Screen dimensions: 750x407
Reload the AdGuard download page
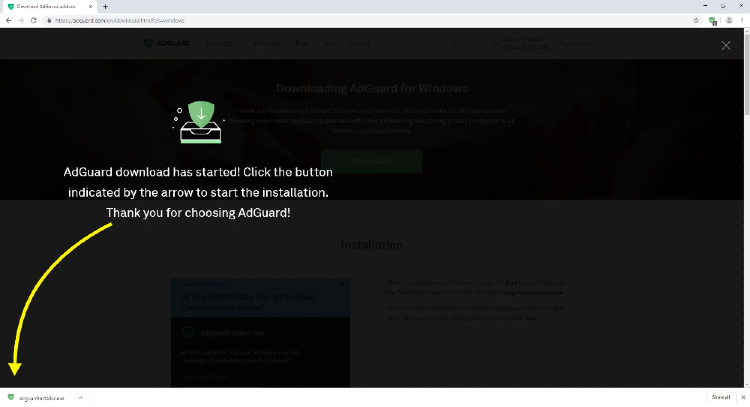coord(33,21)
